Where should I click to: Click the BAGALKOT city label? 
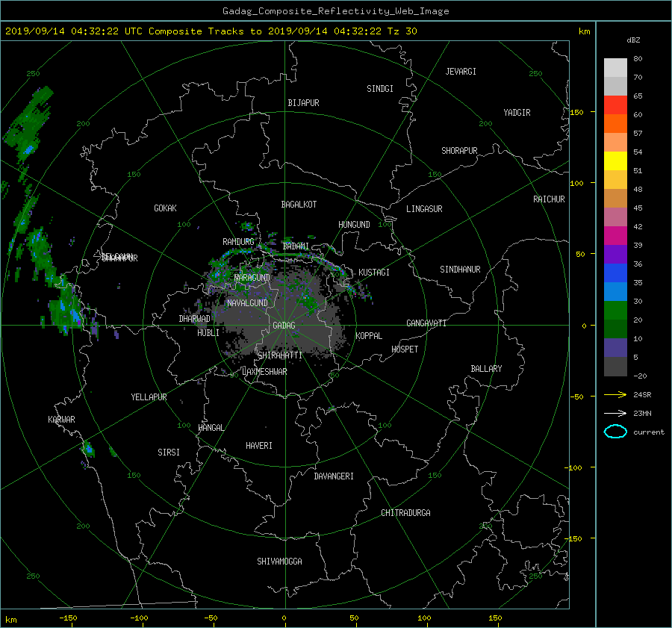299,205
